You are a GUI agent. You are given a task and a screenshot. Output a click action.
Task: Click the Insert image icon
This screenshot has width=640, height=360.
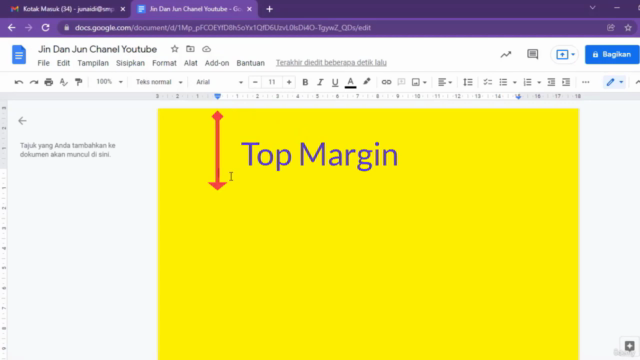[416, 82]
